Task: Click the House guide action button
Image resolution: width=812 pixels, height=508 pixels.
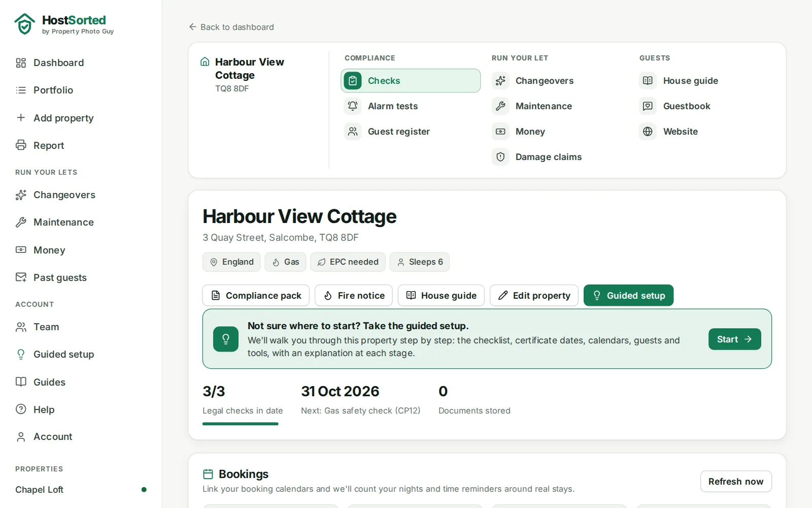Action: pos(441,295)
